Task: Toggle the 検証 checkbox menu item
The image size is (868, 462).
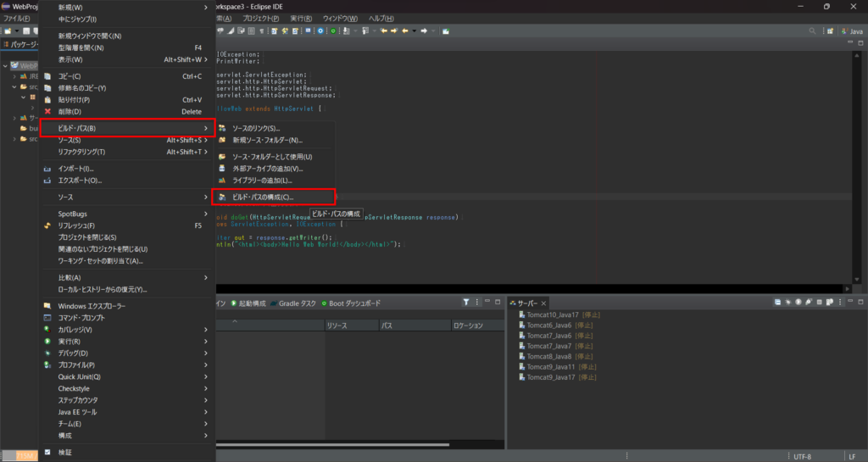Action: 47,453
